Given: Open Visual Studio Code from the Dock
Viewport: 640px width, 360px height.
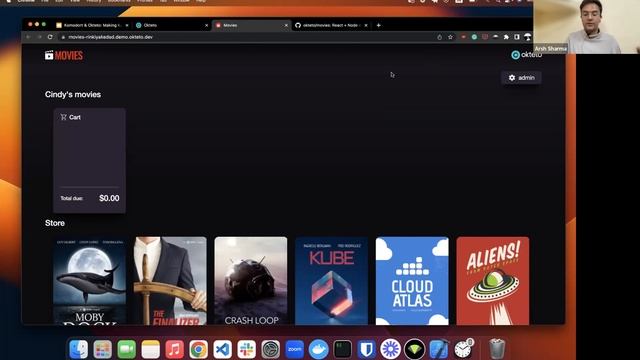Looking at the screenshot, I should pos(222,349).
